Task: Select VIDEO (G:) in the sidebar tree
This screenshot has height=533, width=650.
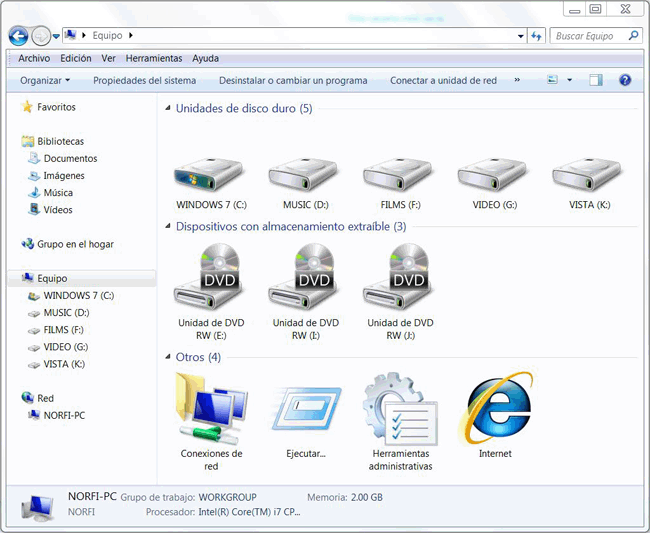Action: (x=66, y=347)
